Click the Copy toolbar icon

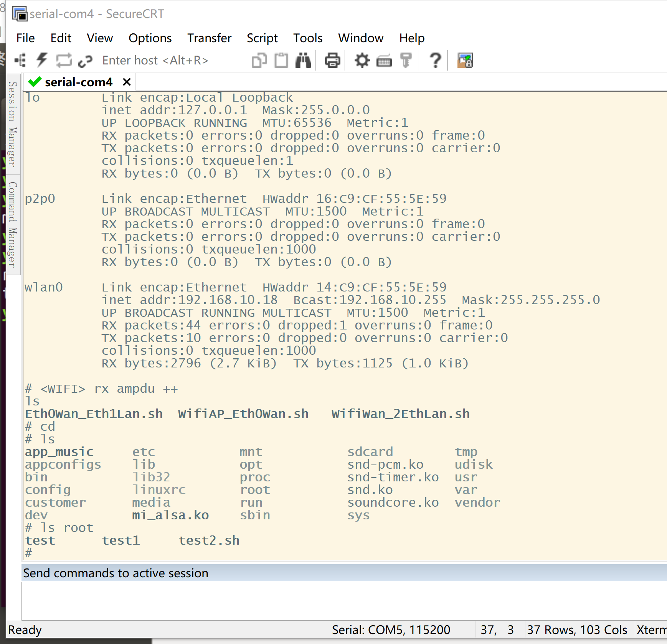259,61
